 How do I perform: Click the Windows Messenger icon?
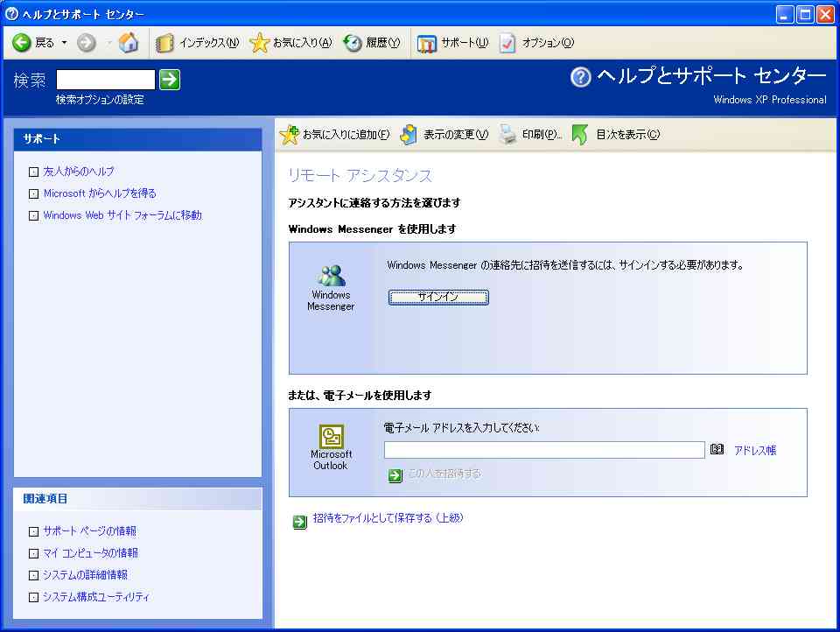332,276
